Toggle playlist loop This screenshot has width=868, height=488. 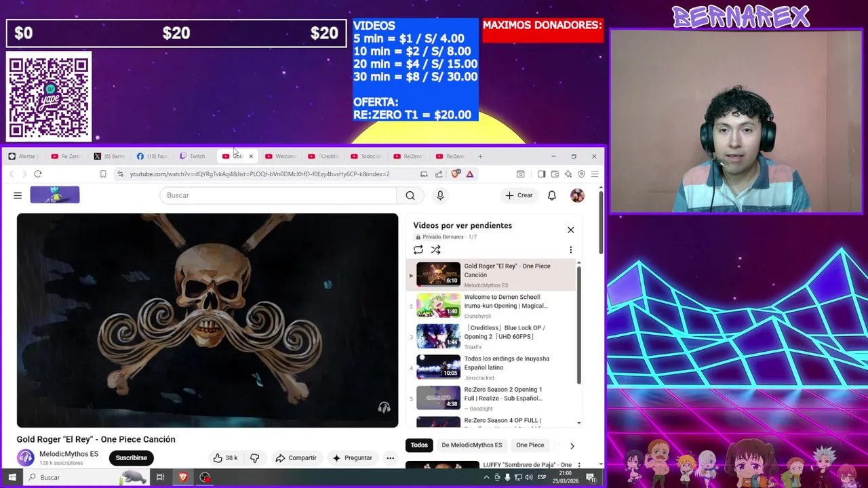[x=418, y=249]
